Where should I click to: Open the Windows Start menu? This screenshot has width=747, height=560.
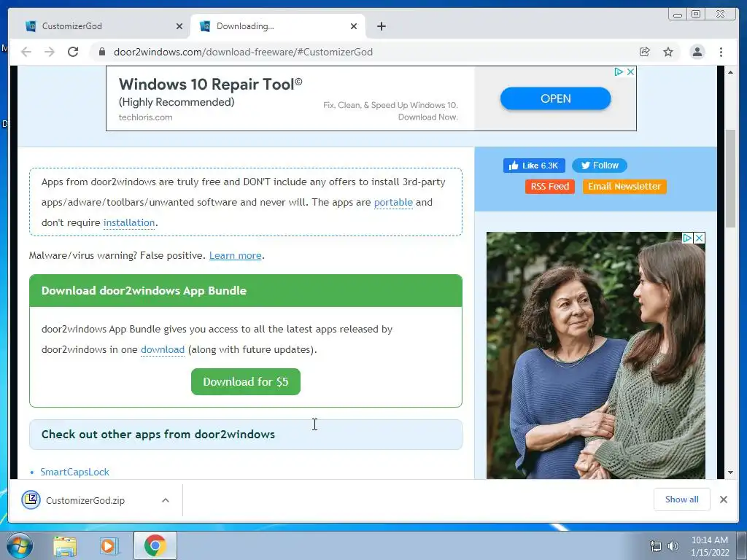coord(20,545)
